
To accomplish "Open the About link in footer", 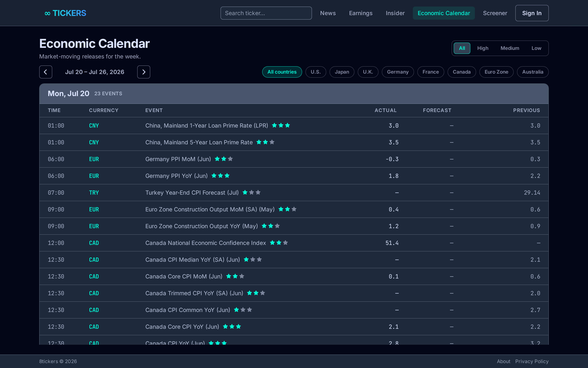I will click(x=503, y=361).
